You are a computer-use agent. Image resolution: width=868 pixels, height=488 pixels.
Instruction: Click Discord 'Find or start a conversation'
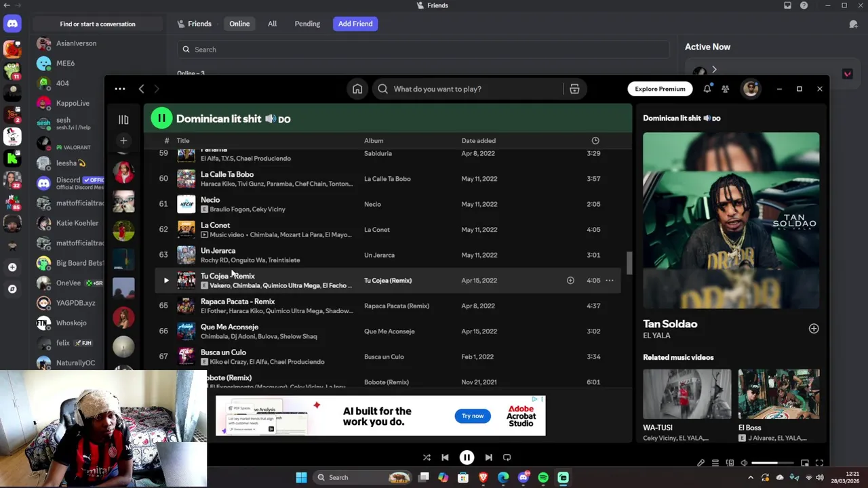pos(98,24)
